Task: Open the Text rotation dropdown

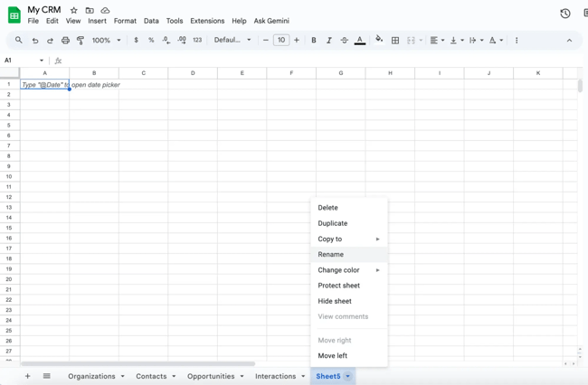Action: [496, 40]
